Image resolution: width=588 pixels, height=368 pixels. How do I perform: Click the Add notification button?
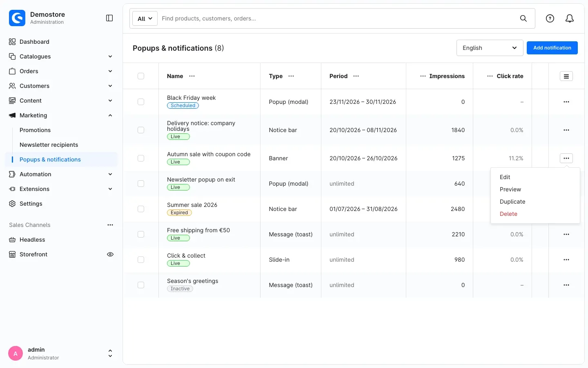pos(552,48)
